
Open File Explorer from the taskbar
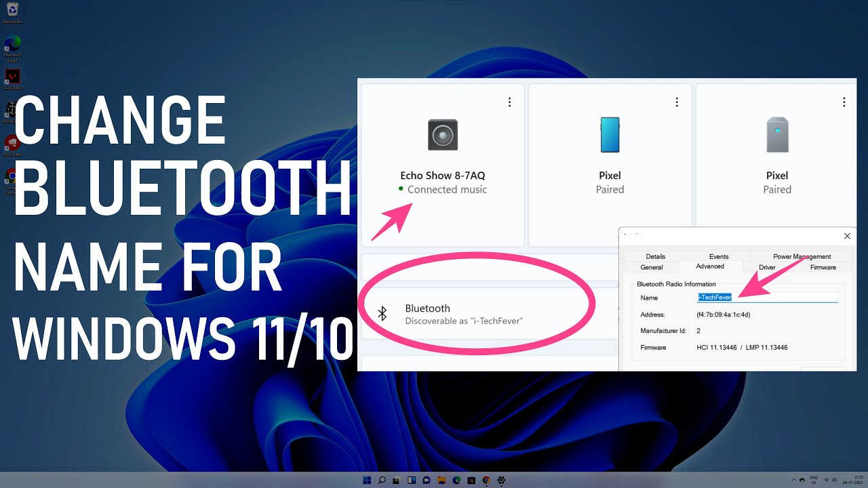click(x=441, y=480)
